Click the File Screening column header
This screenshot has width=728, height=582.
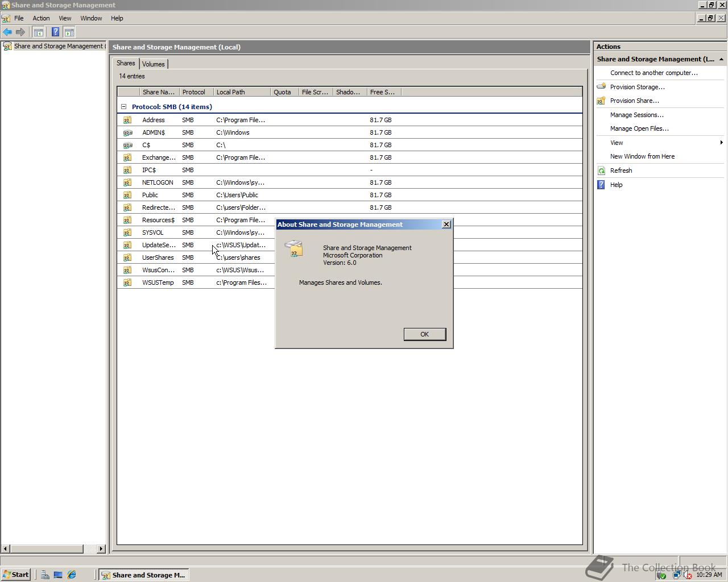click(x=316, y=92)
